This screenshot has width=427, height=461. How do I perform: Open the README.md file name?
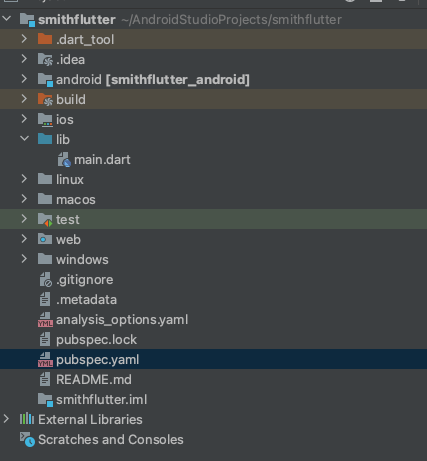(x=94, y=379)
